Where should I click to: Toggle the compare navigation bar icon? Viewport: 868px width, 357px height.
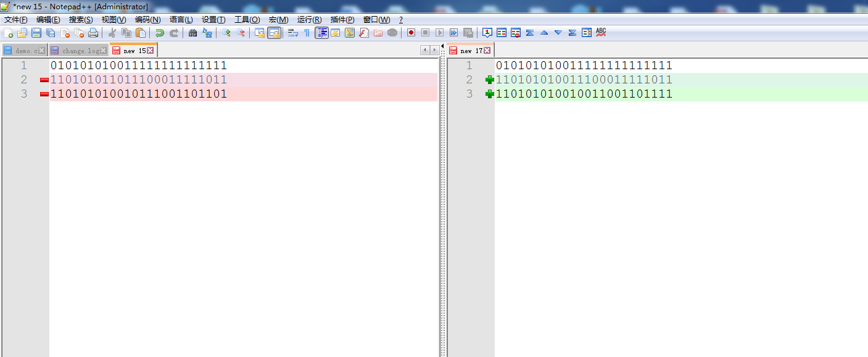point(587,33)
